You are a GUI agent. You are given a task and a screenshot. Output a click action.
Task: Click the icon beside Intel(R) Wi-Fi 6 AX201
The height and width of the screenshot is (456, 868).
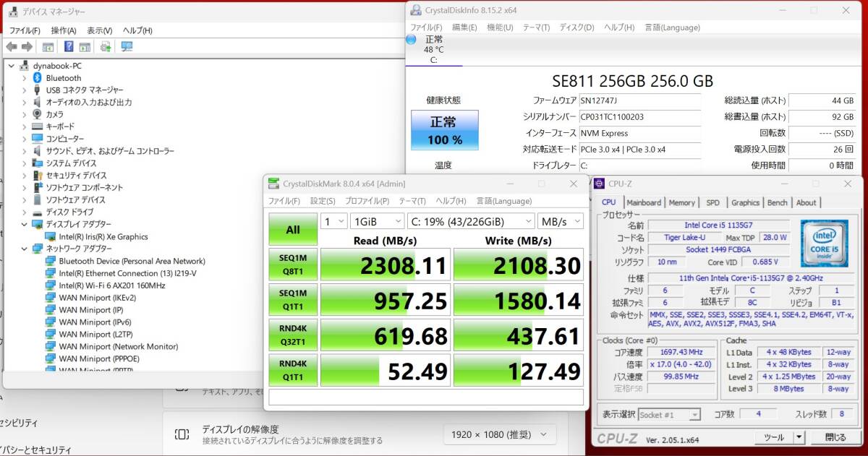pyautogui.click(x=51, y=285)
